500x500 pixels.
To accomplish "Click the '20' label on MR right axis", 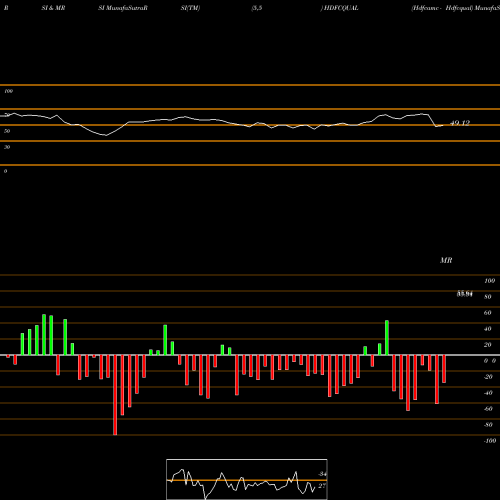I will coord(488,345).
